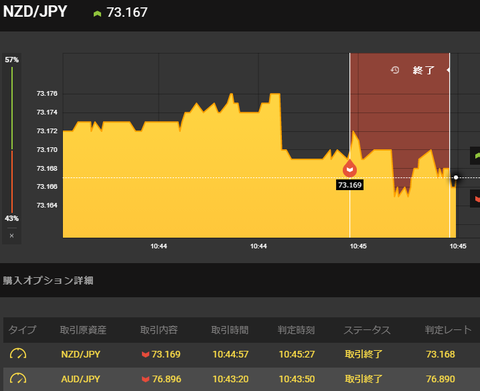Select NZD/JPY in the options table

pyautogui.click(x=81, y=354)
